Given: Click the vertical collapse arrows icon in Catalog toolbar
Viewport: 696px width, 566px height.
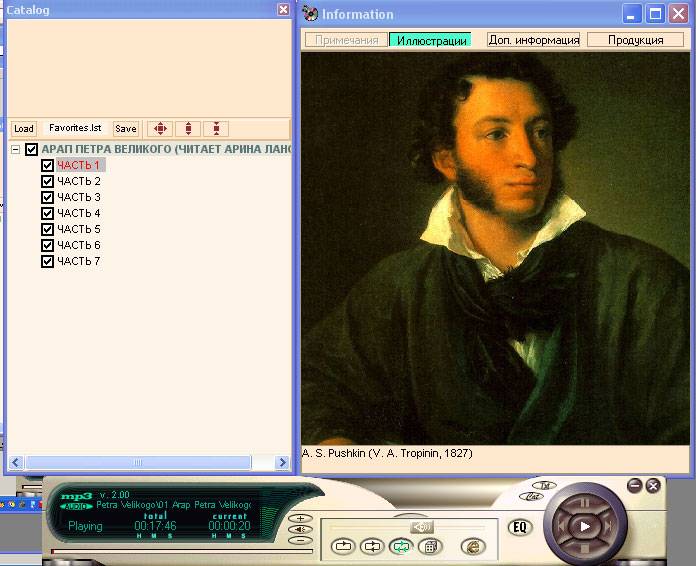Looking at the screenshot, I should 216,129.
